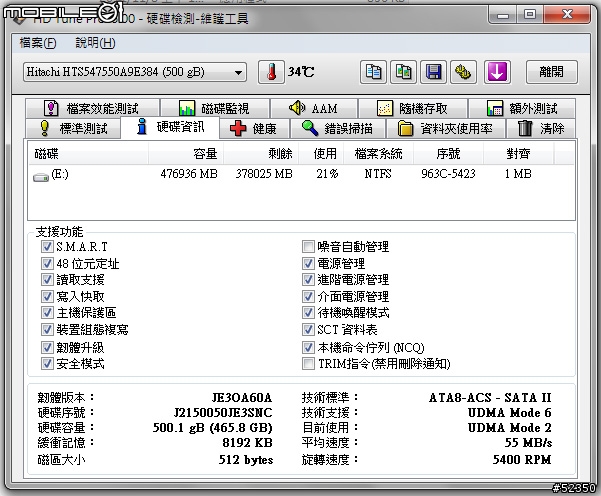Click the firmware version JE3OA60A value
This screenshot has width=601, height=496.
pyautogui.click(x=242, y=397)
